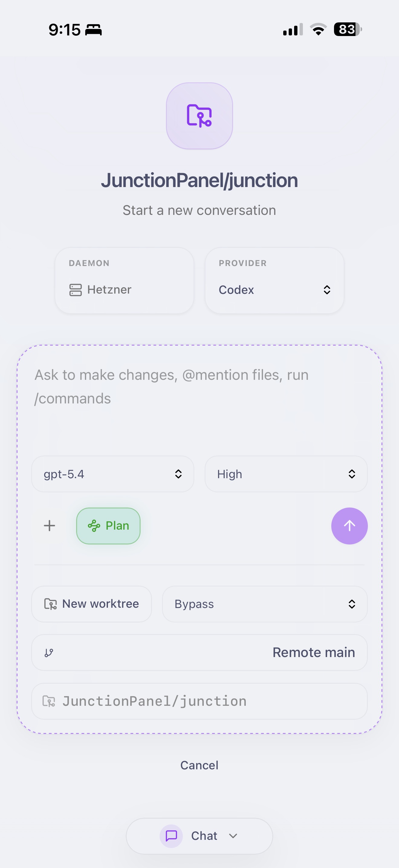Focus the message input placeholder field
This screenshot has height=868, width=399.
199,387
